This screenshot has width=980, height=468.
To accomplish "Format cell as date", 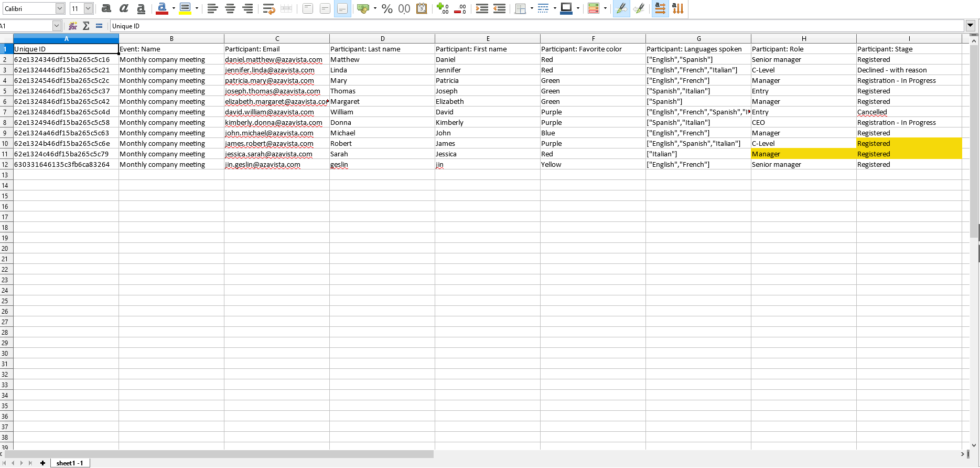I will point(422,8).
